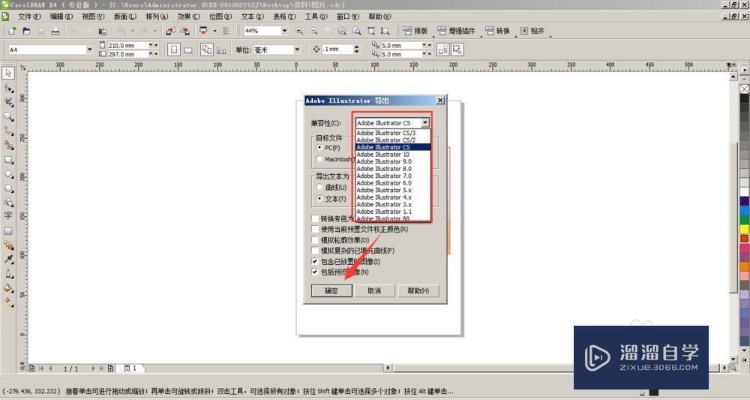Choose Adobe Illustrator 1.1 from list
The width and height of the screenshot is (750, 400).
[393, 211]
